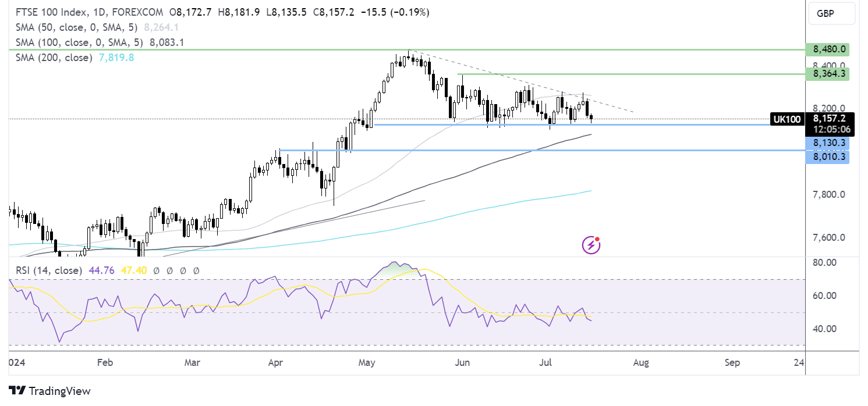Click the current price 8,157.2 label
The width and height of the screenshot is (868, 406).
(x=830, y=119)
